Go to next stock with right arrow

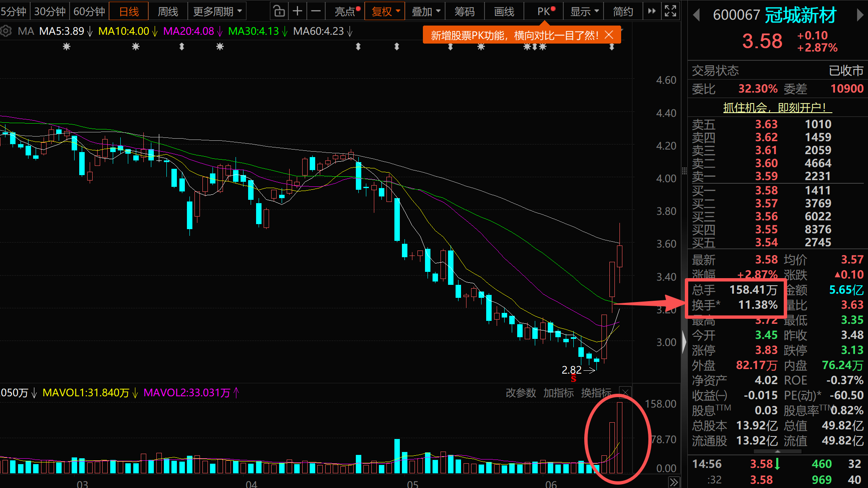pos(860,15)
